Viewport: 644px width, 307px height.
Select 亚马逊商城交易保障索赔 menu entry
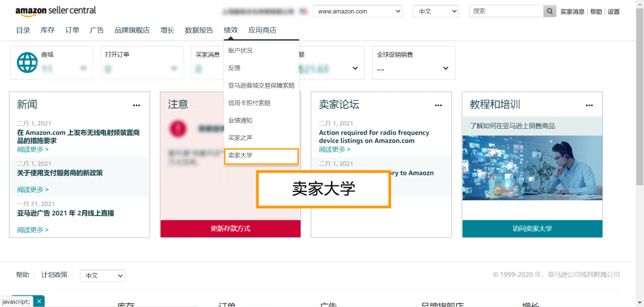(261, 85)
